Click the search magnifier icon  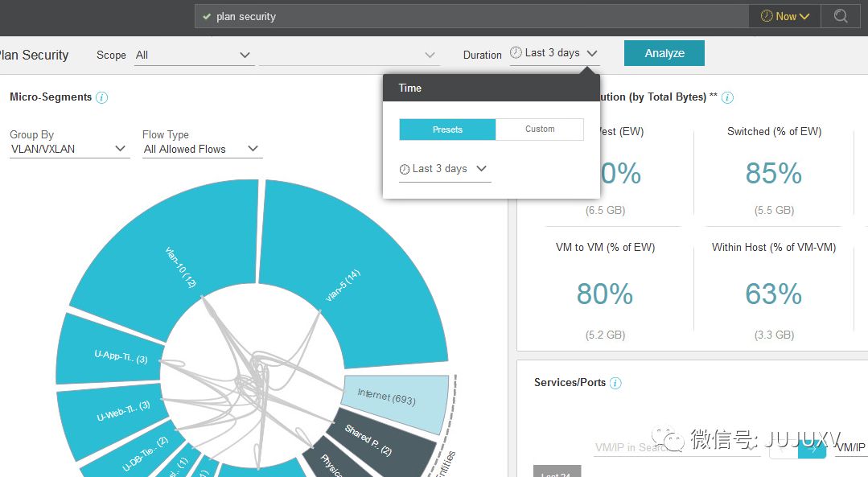point(841,16)
